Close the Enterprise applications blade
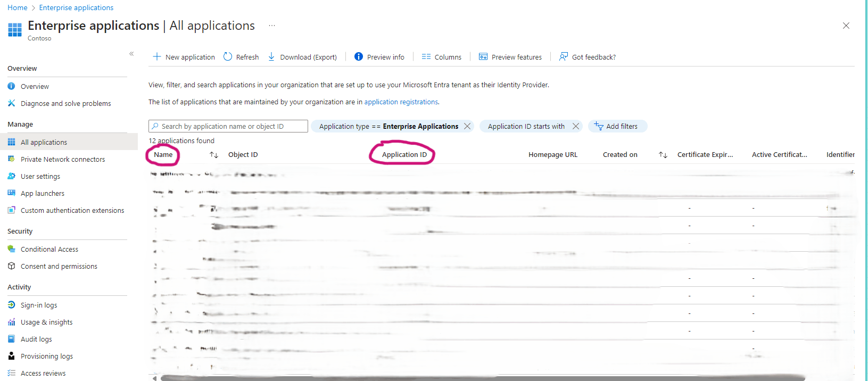Screen dimensions: 868x381 pos(846,26)
